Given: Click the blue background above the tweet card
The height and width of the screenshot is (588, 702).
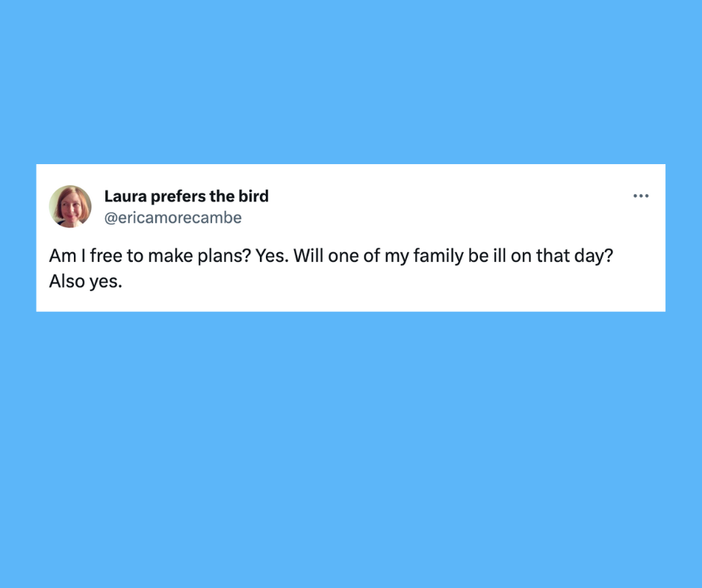Looking at the screenshot, I should click(x=351, y=82).
